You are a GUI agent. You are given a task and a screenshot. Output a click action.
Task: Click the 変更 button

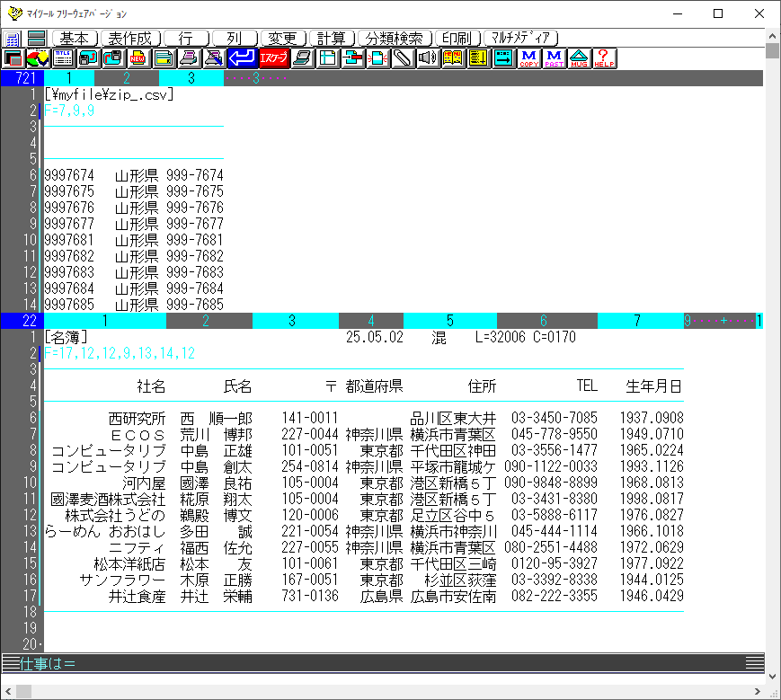click(283, 39)
